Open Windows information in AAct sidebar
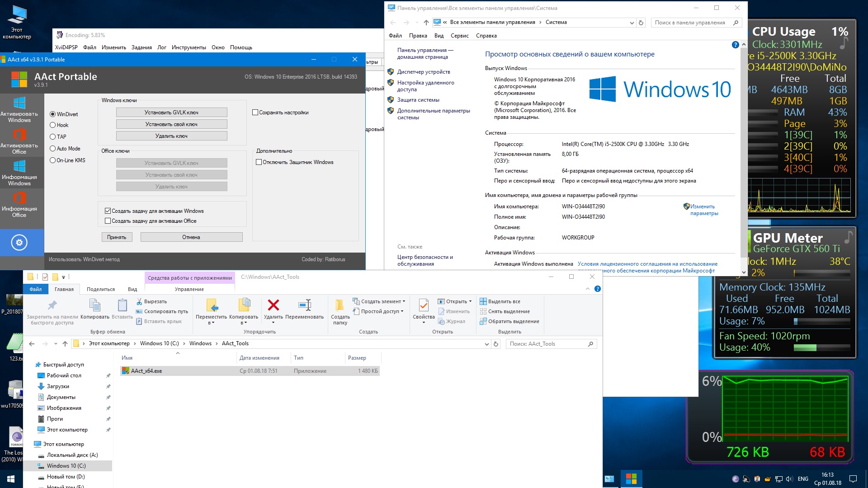This screenshot has width=868, height=488. (x=19, y=173)
